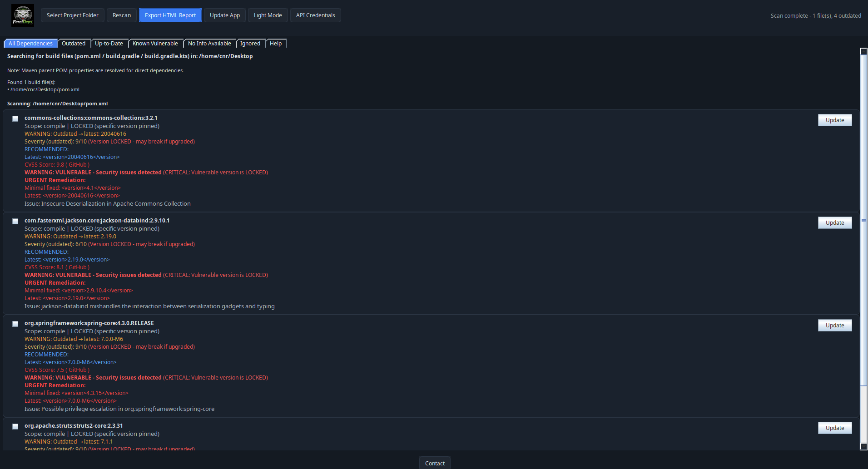Check the commons-collections dependency checkbox

click(x=15, y=118)
